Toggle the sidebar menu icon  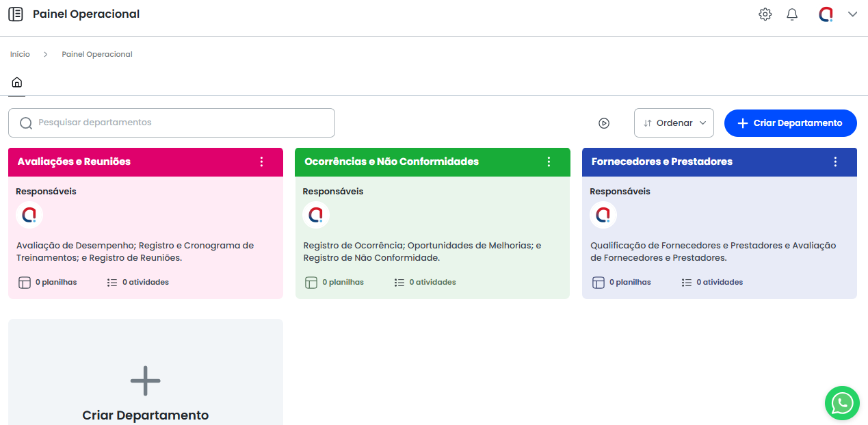[15, 14]
